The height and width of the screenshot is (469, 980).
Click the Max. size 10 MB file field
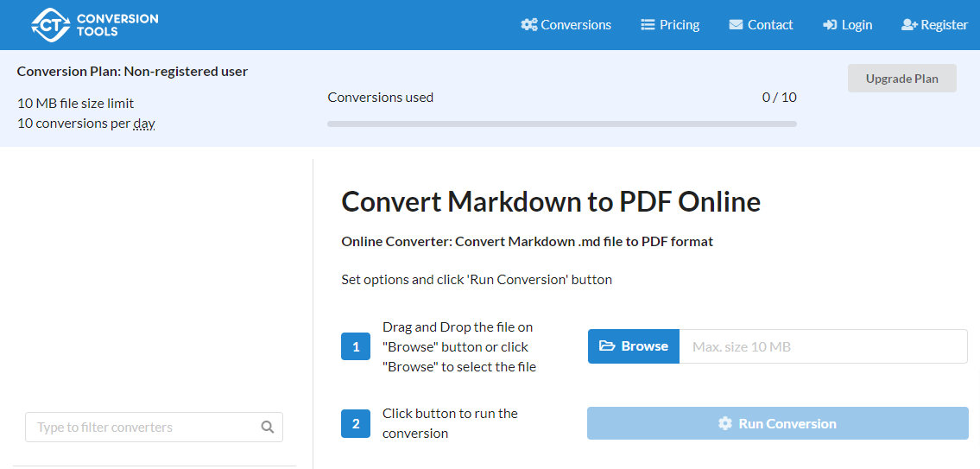tap(823, 346)
